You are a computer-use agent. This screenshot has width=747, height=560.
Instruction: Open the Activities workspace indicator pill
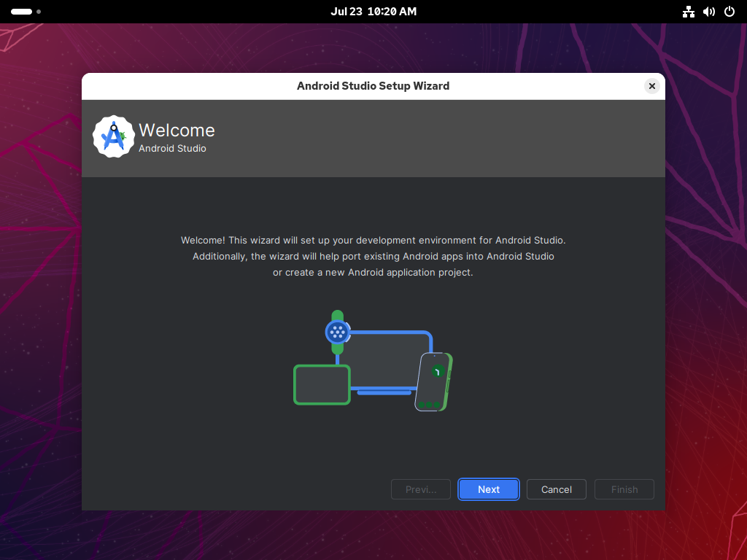26,12
